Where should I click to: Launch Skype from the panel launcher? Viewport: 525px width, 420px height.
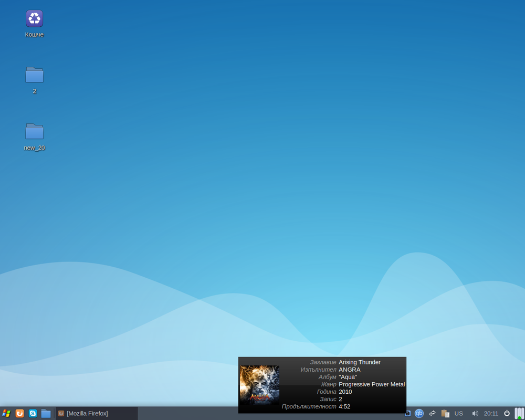33,413
